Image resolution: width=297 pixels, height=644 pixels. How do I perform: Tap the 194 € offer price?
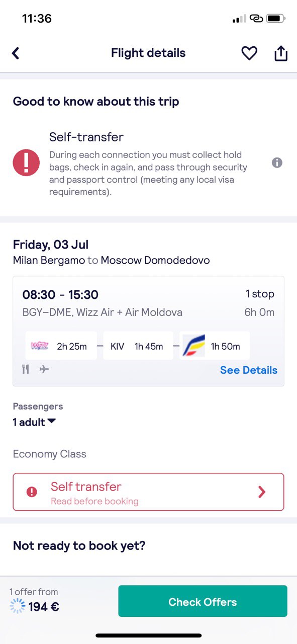44,607
